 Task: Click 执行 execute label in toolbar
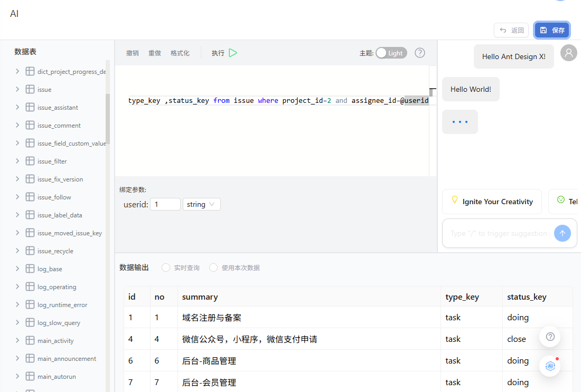point(218,53)
